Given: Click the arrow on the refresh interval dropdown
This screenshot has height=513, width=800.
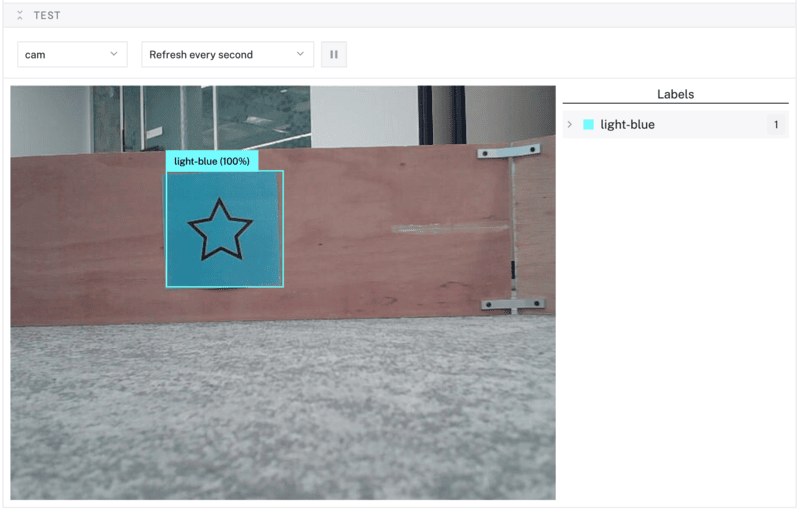Looking at the screenshot, I should point(300,55).
